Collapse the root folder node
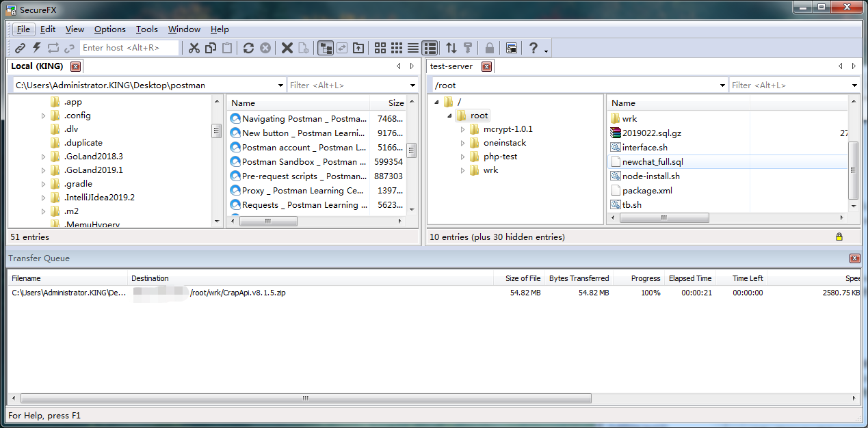Screen dimensions: 868x428 [450, 116]
